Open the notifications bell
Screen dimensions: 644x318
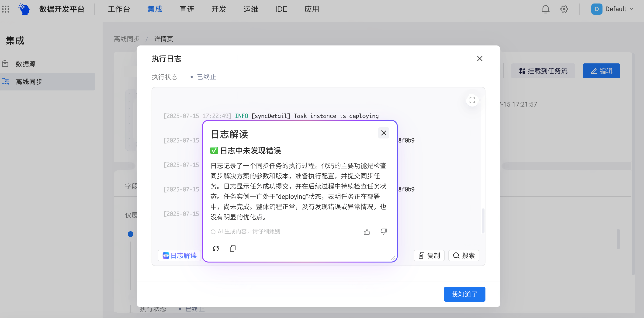click(x=545, y=9)
